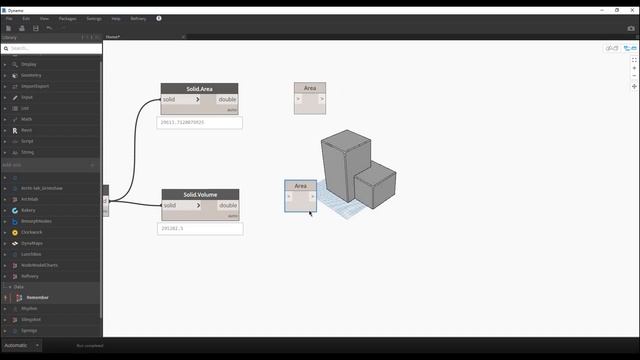This screenshot has width=640, height=360.
Task: Click the Undo toolbar icon
Action: coord(49,28)
